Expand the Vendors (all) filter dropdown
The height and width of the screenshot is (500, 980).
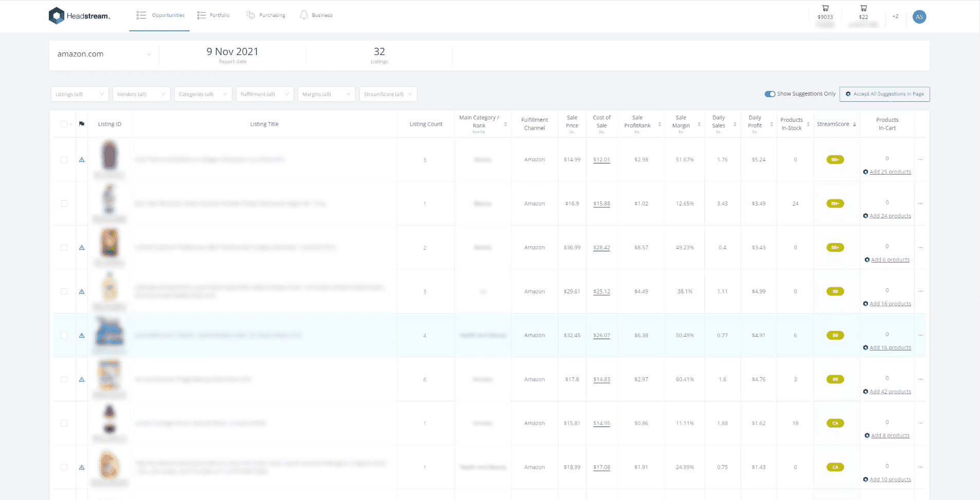pyautogui.click(x=141, y=94)
